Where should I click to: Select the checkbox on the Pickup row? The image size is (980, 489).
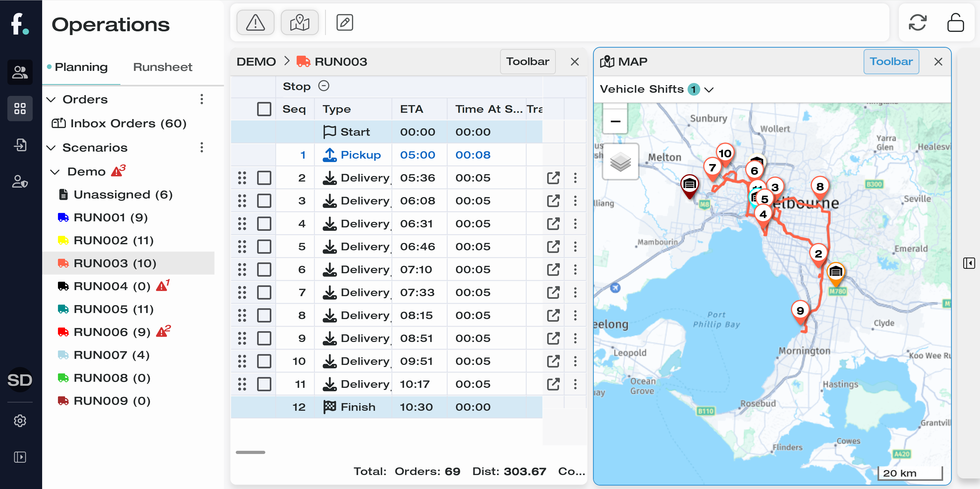264,155
